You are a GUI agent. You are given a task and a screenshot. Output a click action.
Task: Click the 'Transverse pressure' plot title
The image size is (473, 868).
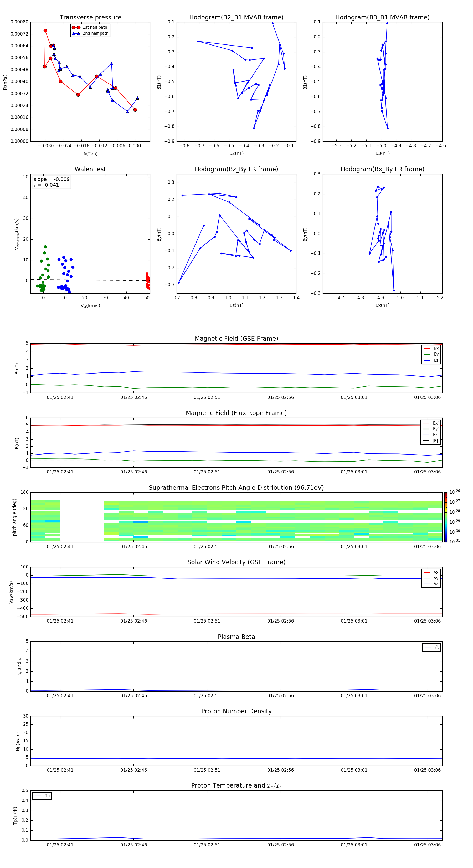point(90,18)
